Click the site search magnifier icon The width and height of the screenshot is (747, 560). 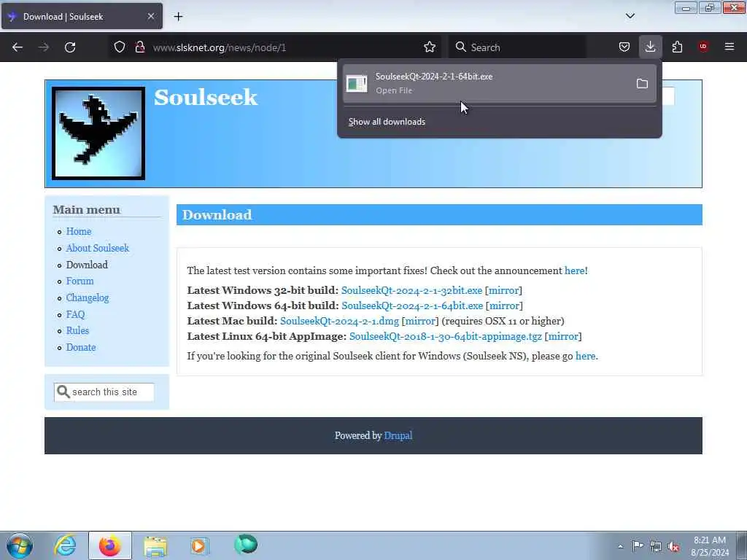[63, 392]
